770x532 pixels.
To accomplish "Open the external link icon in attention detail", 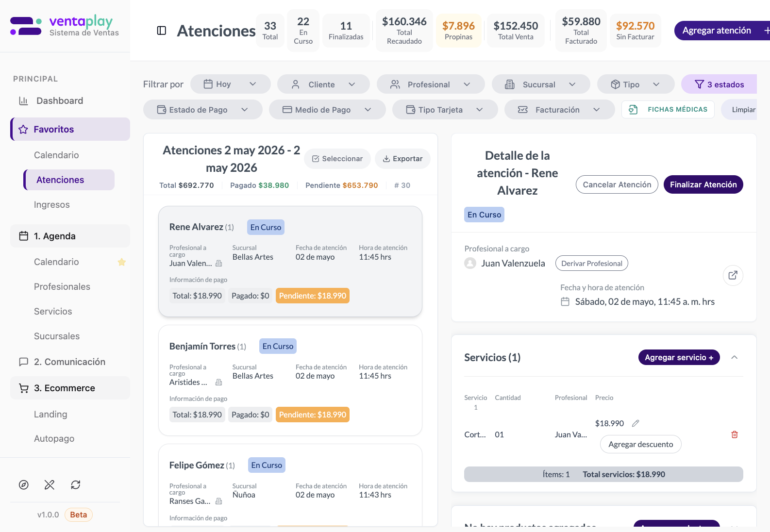I will coord(733,275).
